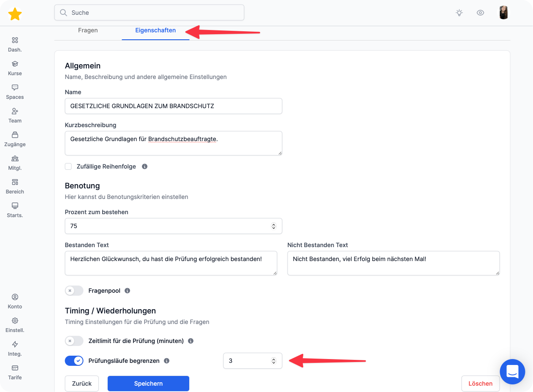Click the light bulb icon
Viewport: 533px width, 392px height.
459,13
